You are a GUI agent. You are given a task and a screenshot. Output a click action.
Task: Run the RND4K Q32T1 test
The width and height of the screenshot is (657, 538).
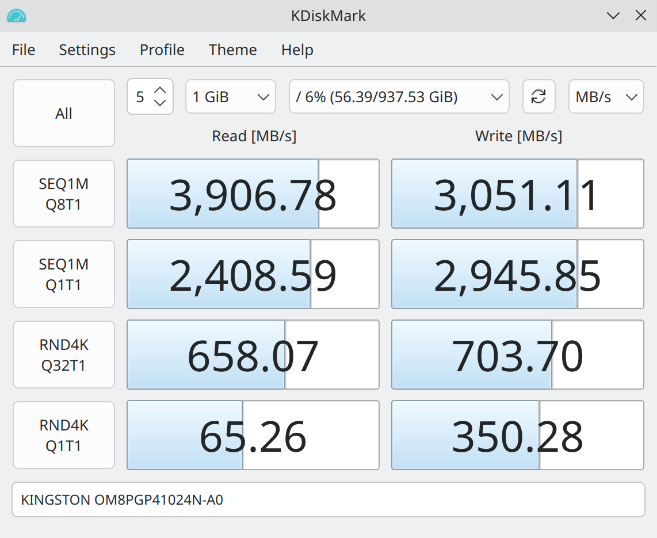pyautogui.click(x=64, y=354)
